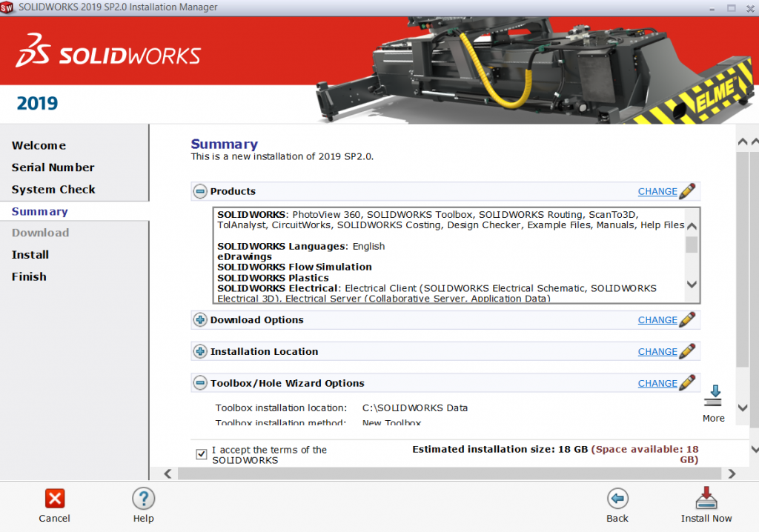
Task: Click the SOLIDWORKS Plastics entry
Action: pyautogui.click(x=273, y=278)
